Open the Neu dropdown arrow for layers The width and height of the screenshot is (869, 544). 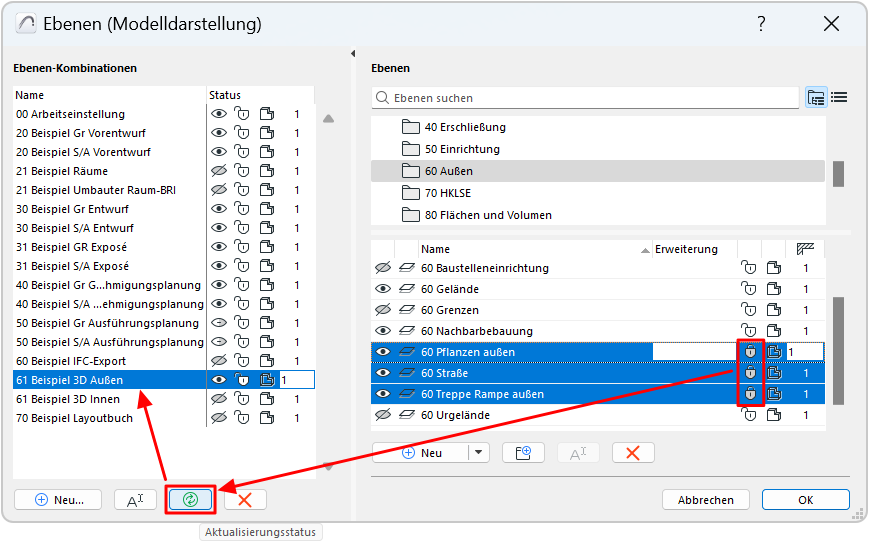click(x=480, y=453)
